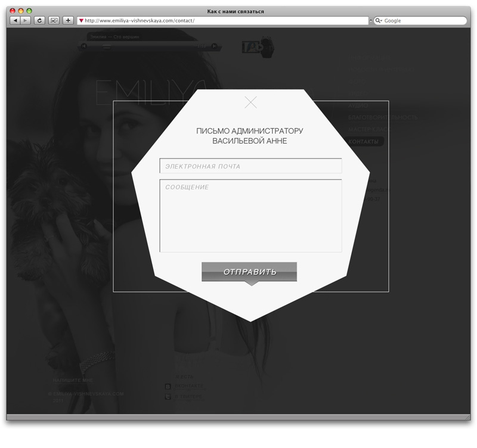
Task: Open the search magnifier dropdown in the Google field
Action: coord(379,21)
